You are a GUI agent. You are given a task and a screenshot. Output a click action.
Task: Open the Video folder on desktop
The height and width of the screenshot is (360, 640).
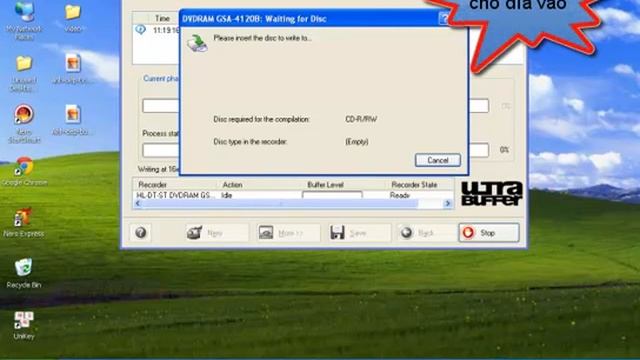click(73, 17)
